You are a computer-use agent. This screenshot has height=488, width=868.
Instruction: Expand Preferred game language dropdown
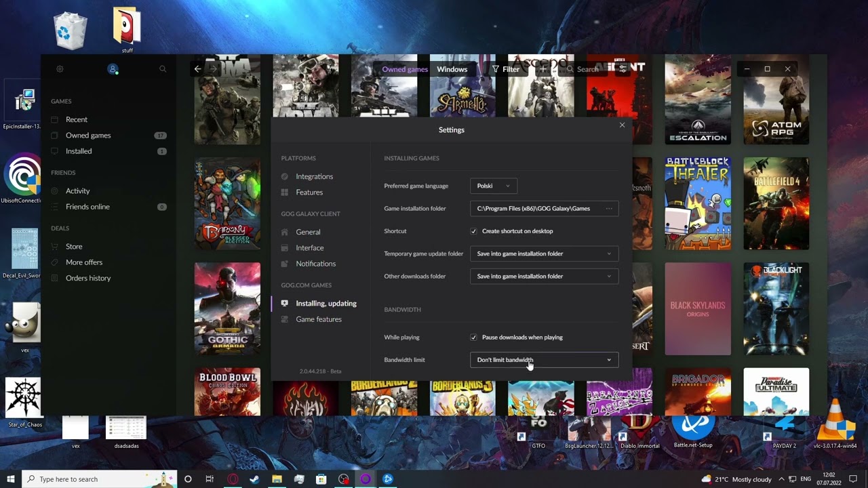point(493,186)
